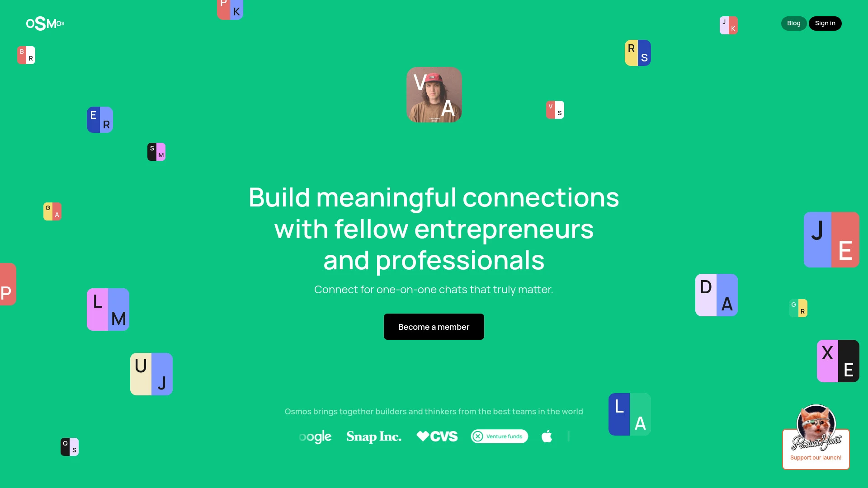Click the 'Become a member' button
This screenshot has height=488, width=868.
pos(434,327)
